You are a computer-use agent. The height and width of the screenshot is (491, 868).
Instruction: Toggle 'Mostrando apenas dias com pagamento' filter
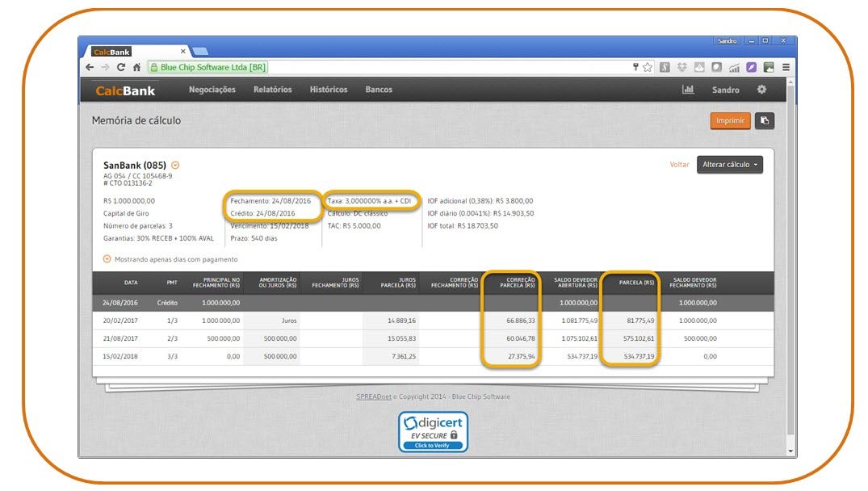[x=107, y=259]
